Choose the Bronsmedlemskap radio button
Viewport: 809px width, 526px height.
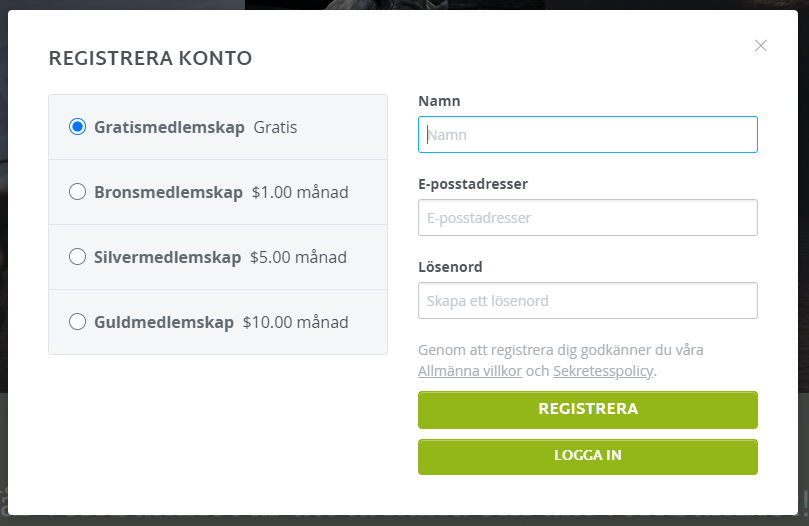[77, 192]
